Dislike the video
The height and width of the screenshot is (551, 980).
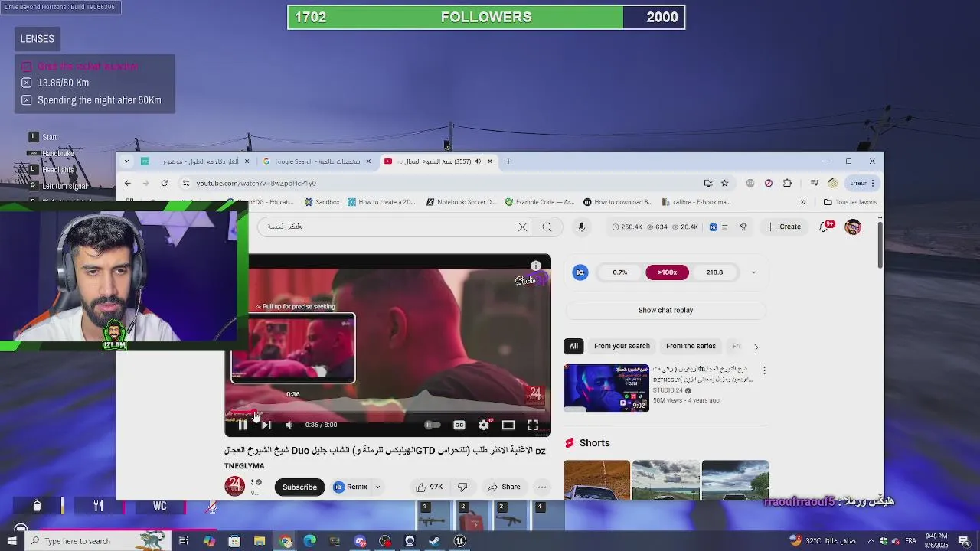(462, 487)
